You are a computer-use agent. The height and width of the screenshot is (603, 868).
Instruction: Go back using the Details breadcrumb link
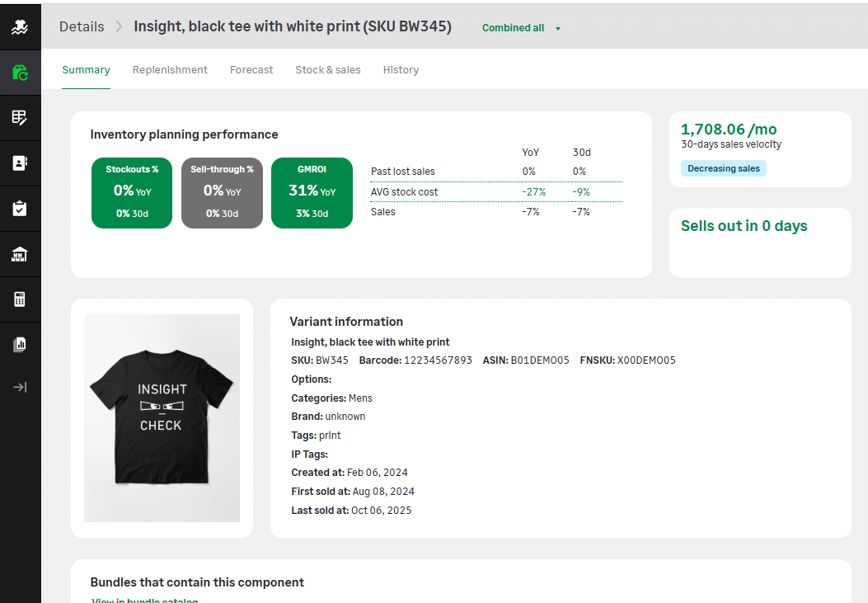(81, 26)
